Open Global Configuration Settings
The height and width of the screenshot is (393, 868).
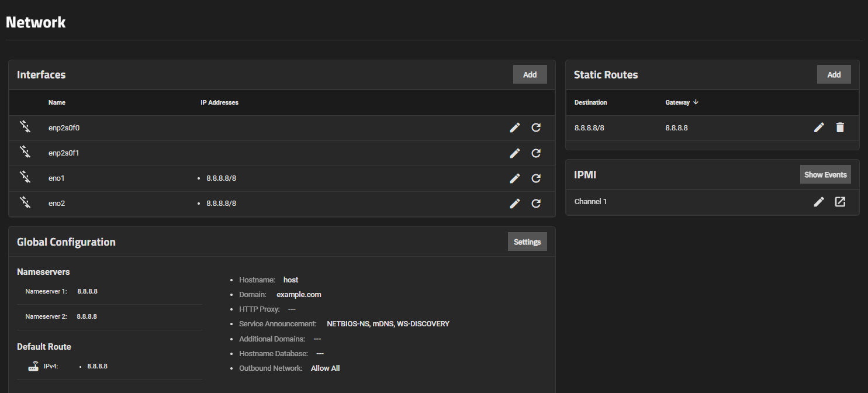[527, 242]
